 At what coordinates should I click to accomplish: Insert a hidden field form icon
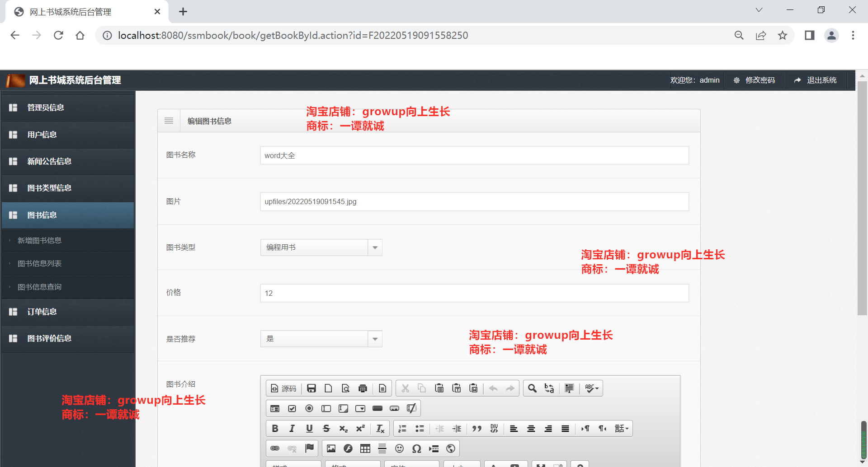click(x=411, y=409)
